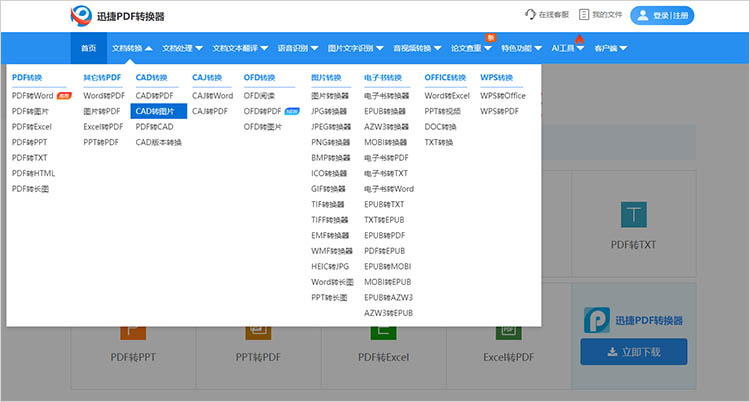Choose PPT转PDF in the dropdown menu
Viewport: 750px width, 402px height.
tap(100, 142)
